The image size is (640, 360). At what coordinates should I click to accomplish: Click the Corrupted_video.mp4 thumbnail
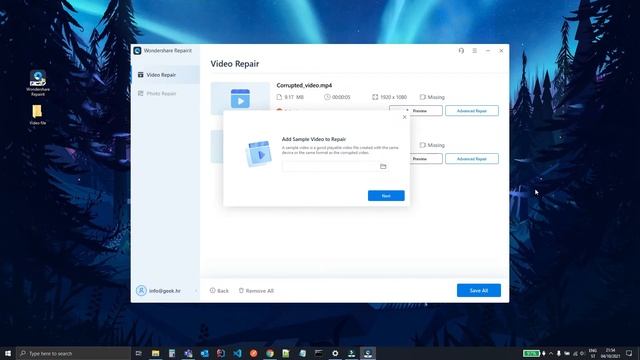click(240, 98)
